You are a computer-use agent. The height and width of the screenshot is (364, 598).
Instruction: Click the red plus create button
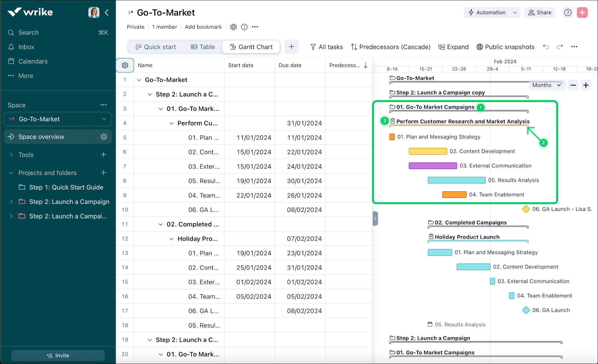click(582, 13)
